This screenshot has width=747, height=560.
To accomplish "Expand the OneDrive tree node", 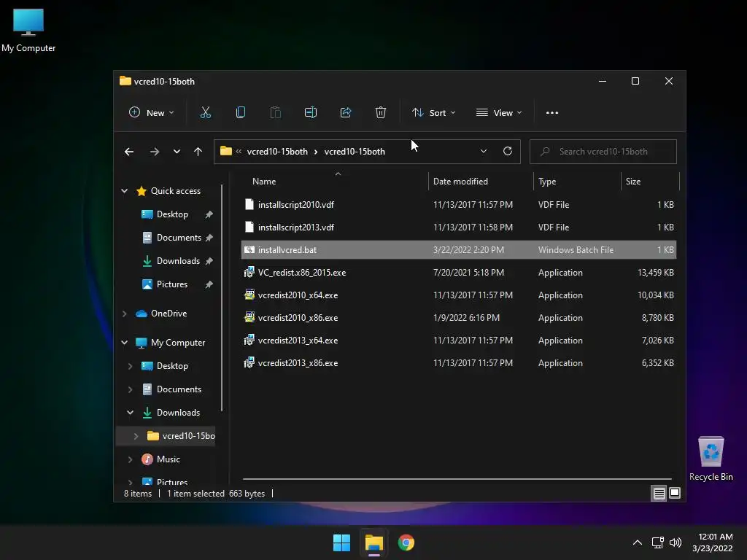I will point(124,314).
